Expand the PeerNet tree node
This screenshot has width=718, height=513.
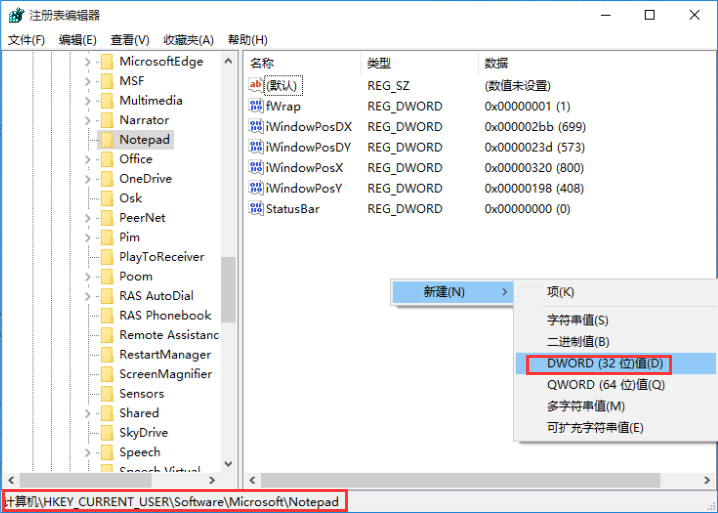(87, 218)
